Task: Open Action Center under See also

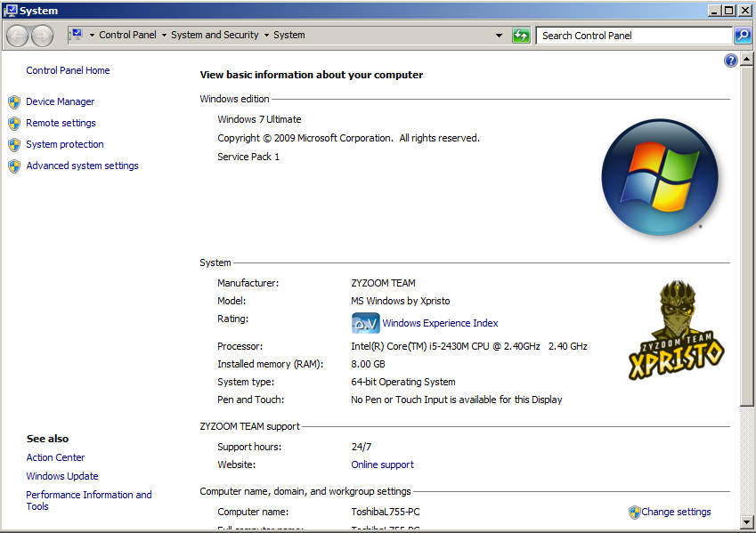Action: 55,457
